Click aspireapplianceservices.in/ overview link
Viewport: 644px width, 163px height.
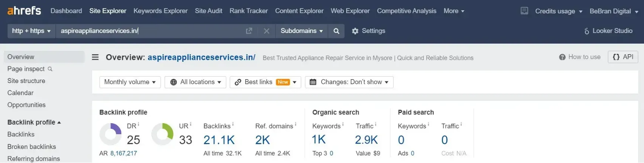pos(201,57)
